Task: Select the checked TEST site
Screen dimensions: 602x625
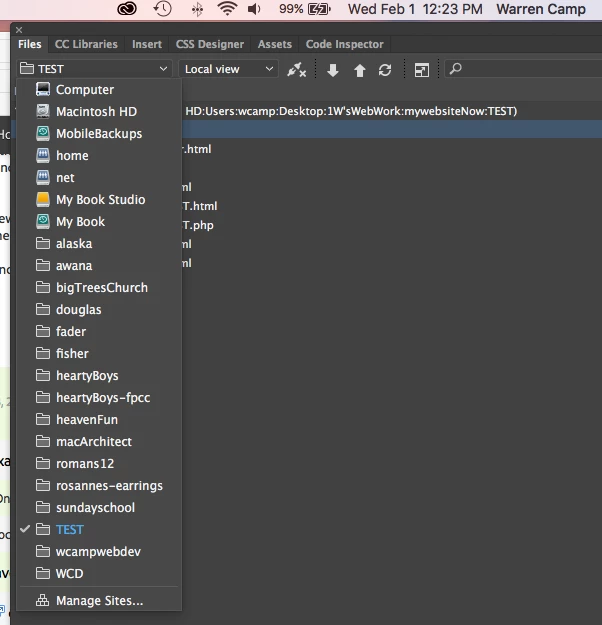Action: coord(99,529)
